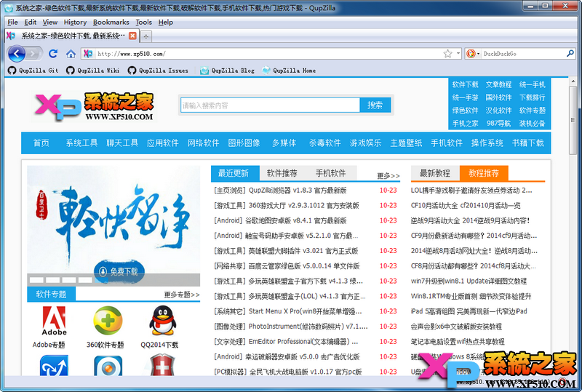Reload the page with the refresh icon
The image size is (582, 392).
pos(53,54)
